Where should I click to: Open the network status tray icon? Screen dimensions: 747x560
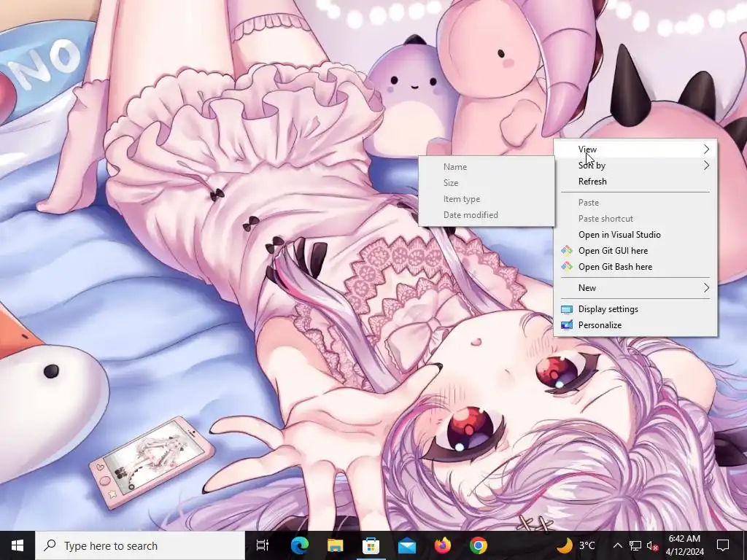coord(635,545)
